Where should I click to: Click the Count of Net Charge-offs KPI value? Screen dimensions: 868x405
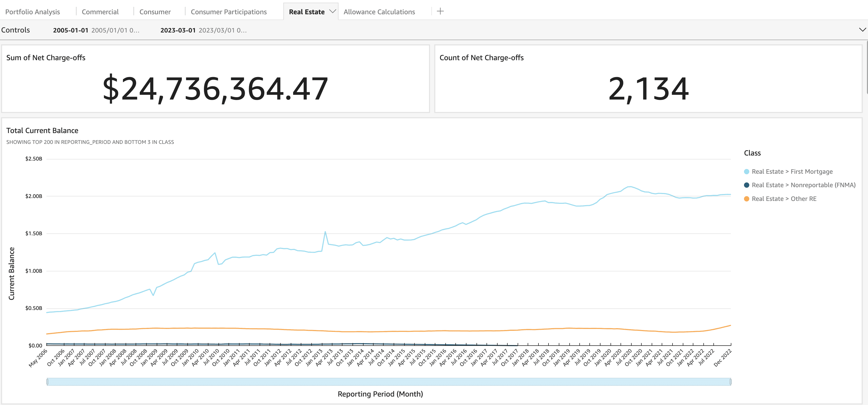tap(648, 89)
